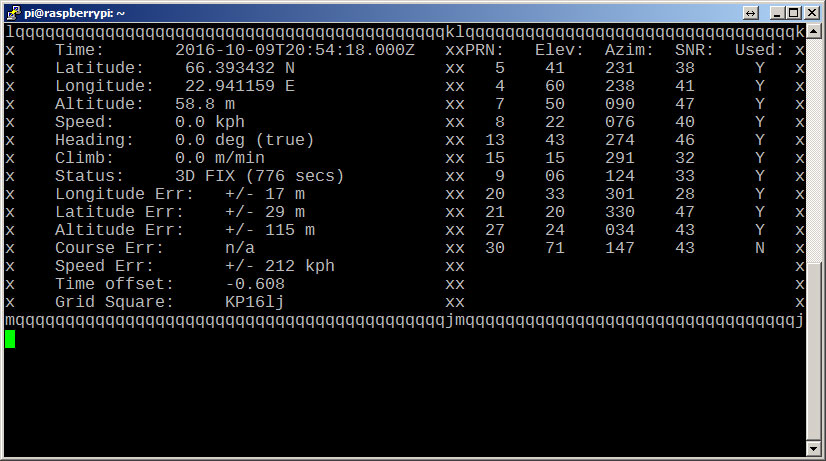Minimize the terminal window
Image resolution: width=826 pixels, height=461 pixels.
[776, 13]
